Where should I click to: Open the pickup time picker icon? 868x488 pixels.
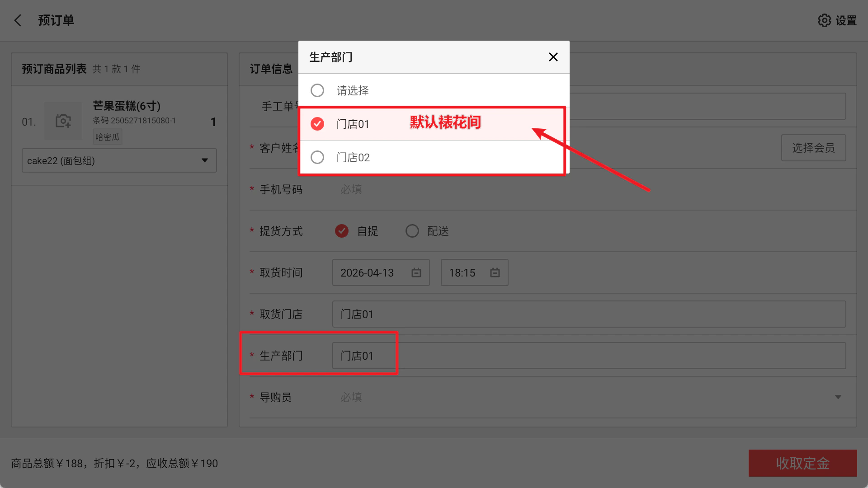(495, 272)
